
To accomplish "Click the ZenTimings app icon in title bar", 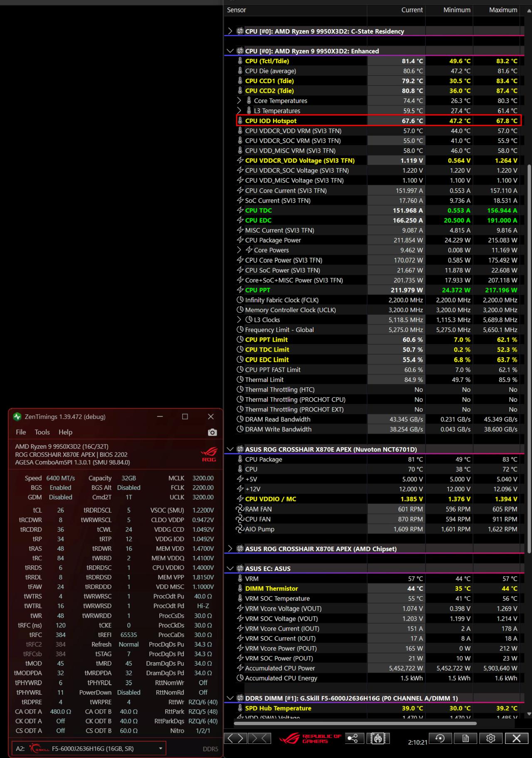I will point(17,416).
